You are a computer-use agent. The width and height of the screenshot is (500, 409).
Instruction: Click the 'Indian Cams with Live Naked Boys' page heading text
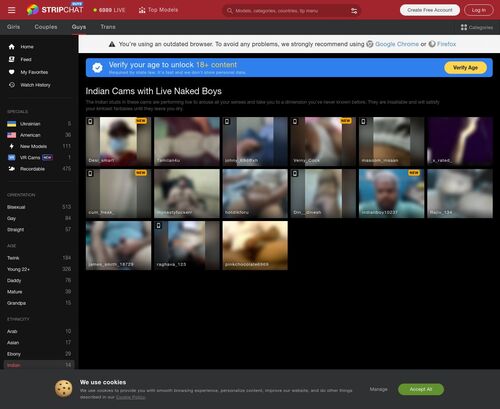coord(154,91)
